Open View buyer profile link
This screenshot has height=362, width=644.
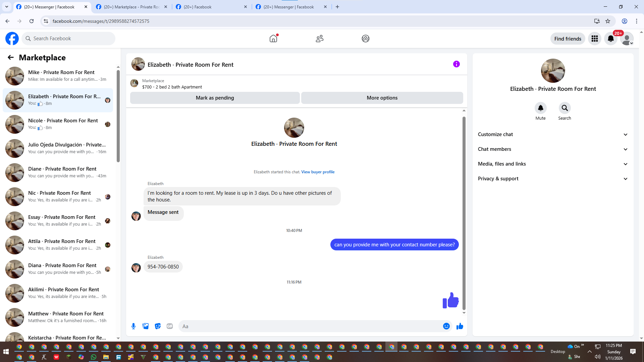pyautogui.click(x=318, y=172)
